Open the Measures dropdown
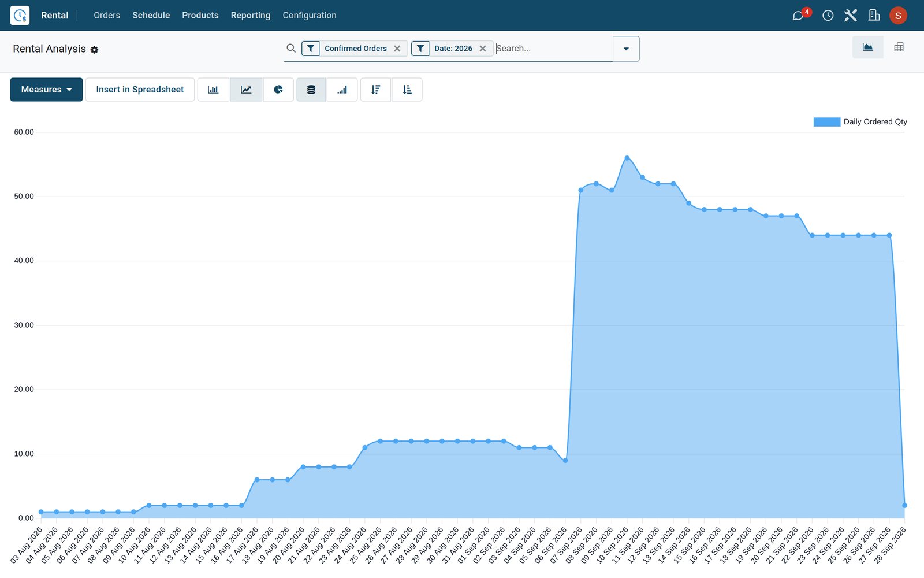The width and height of the screenshot is (924, 578). click(46, 90)
